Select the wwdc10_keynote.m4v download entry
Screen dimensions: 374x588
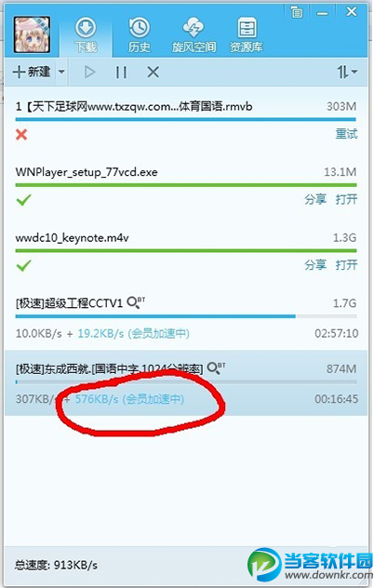(x=186, y=251)
